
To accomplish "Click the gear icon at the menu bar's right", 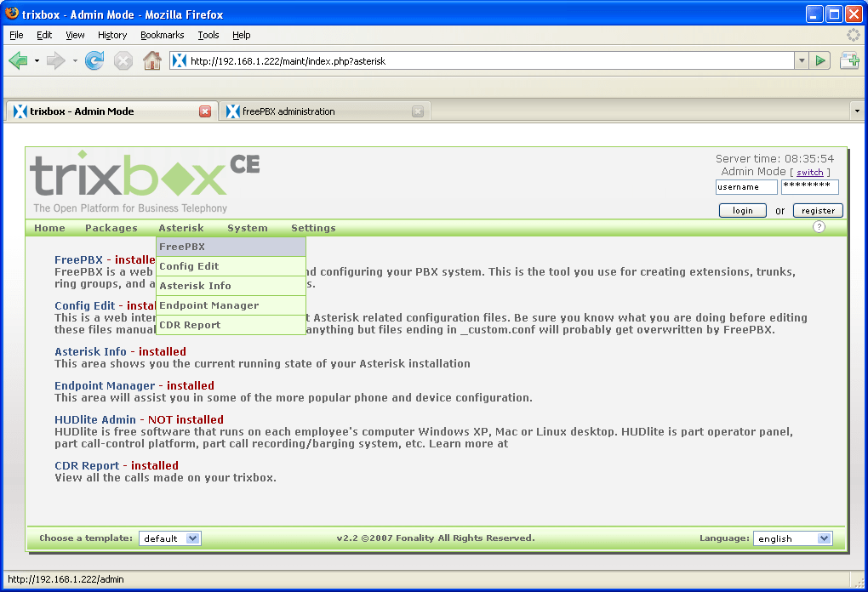I will click(852, 35).
